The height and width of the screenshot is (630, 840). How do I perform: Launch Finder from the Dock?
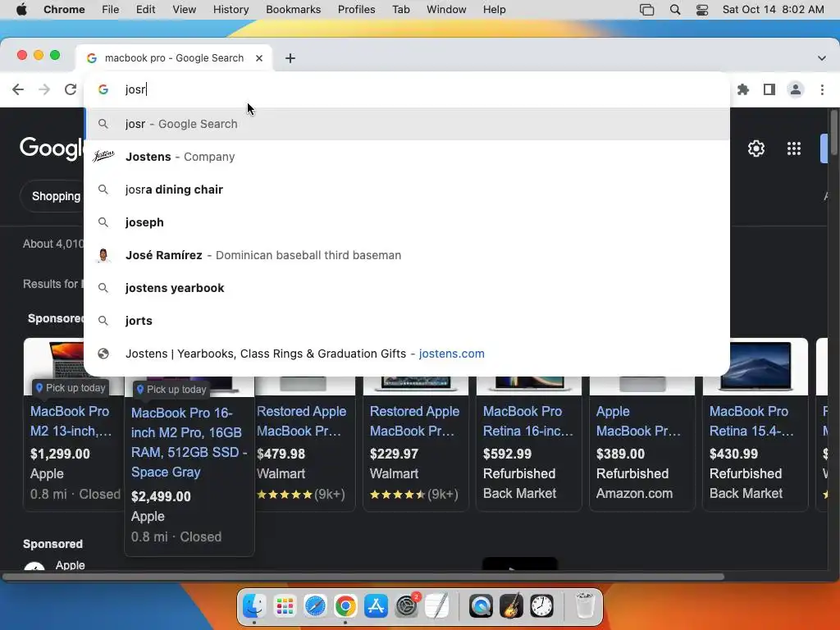pyautogui.click(x=254, y=606)
